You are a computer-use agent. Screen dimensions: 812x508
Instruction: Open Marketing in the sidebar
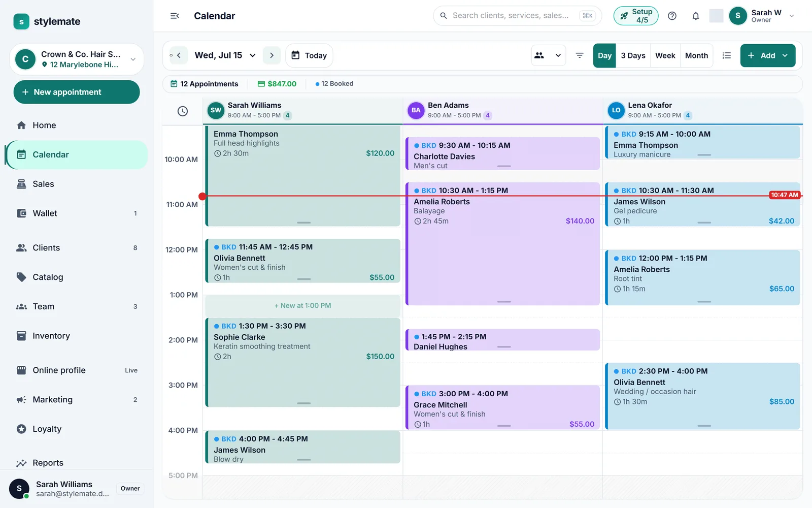pyautogui.click(x=76, y=400)
